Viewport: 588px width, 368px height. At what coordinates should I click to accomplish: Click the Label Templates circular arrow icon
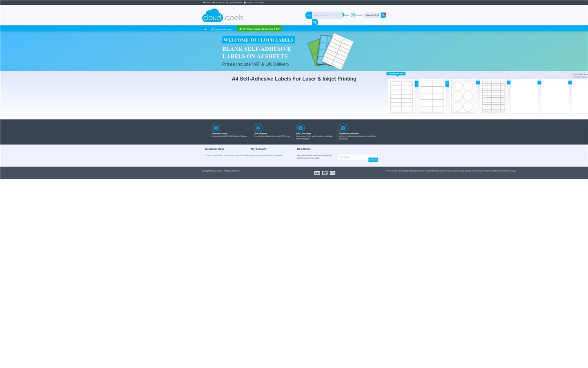point(258,128)
